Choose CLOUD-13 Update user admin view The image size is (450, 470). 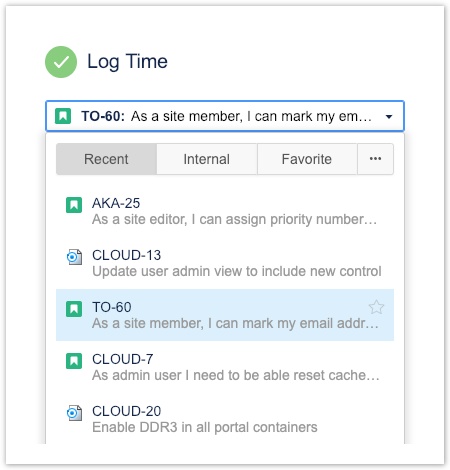[225, 263]
